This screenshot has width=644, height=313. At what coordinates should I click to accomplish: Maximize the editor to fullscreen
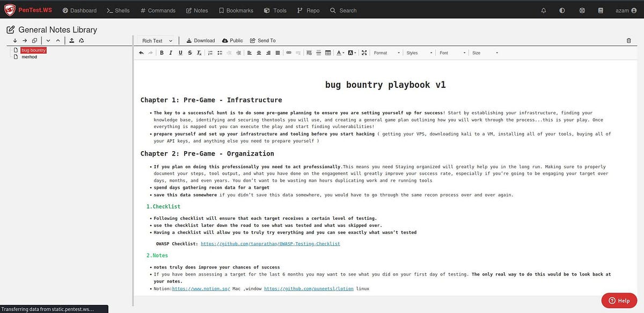[364, 53]
